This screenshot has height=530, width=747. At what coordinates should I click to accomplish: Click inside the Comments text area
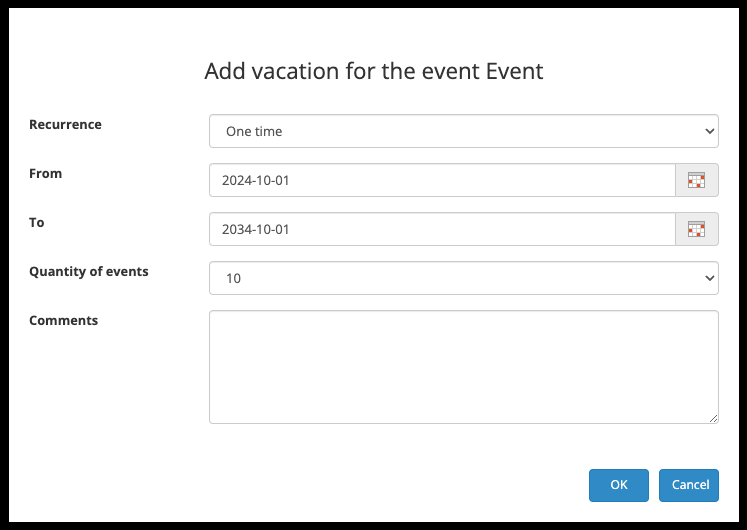coord(463,366)
